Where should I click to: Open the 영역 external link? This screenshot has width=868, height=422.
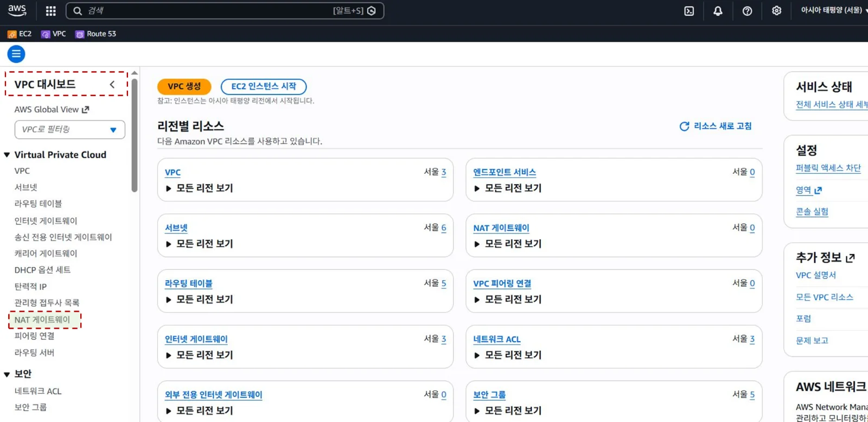[809, 190]
